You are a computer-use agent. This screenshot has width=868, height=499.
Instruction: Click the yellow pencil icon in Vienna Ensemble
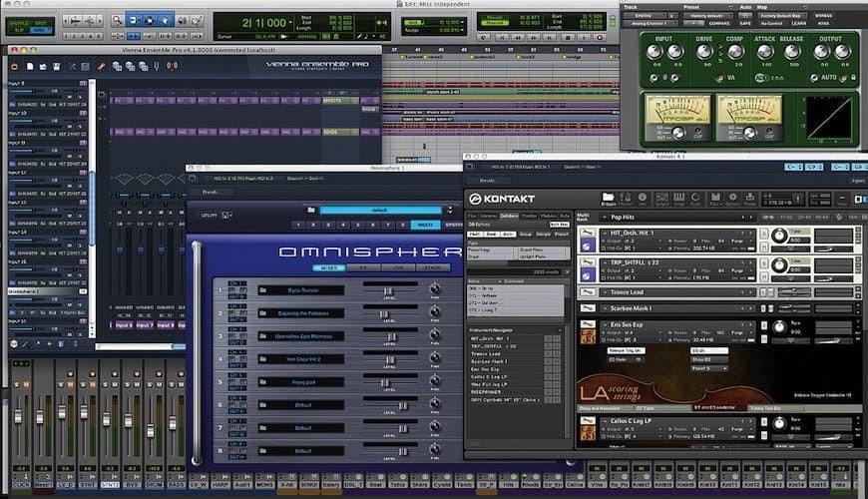(101, 67)
